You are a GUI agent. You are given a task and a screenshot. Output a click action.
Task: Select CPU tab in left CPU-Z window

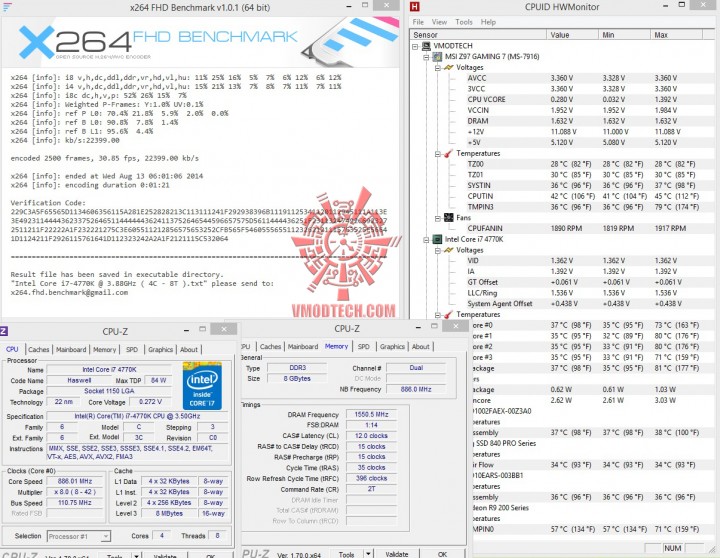pos(12,349)
